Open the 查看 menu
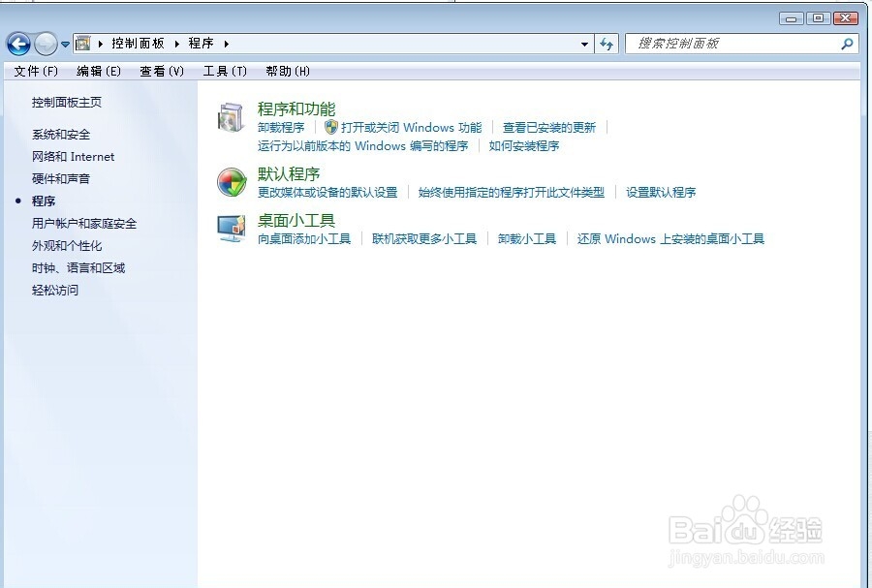Viewport: 872px width, 588px height. point(161,71)
